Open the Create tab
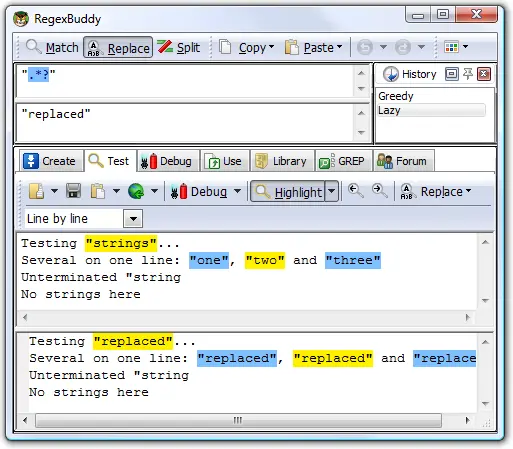 tap(51, 161)
